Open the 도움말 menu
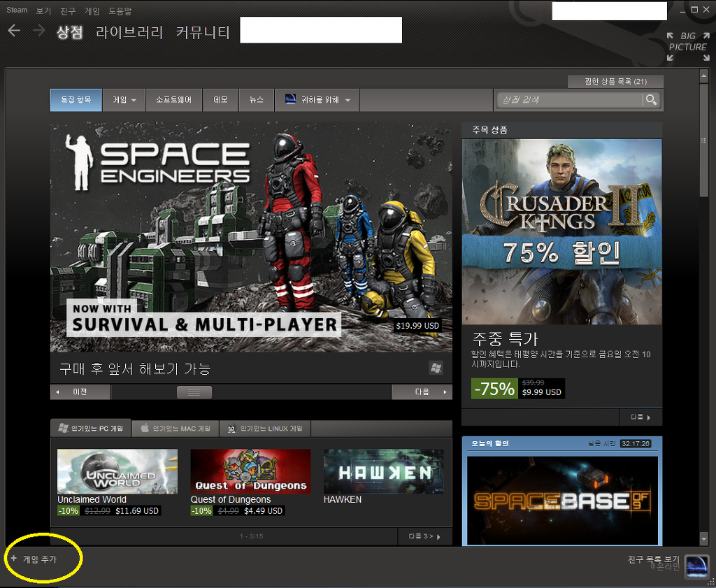716x588 pixels. click(120, 10)
